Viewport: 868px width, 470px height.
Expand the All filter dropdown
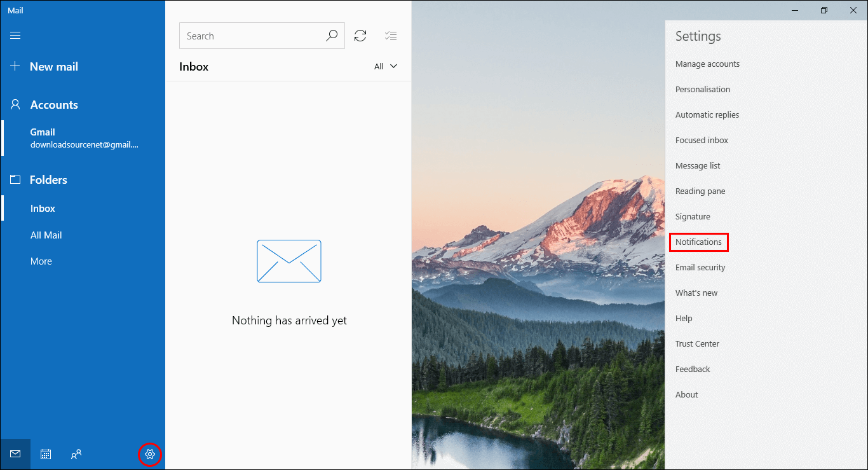point(386,66)
